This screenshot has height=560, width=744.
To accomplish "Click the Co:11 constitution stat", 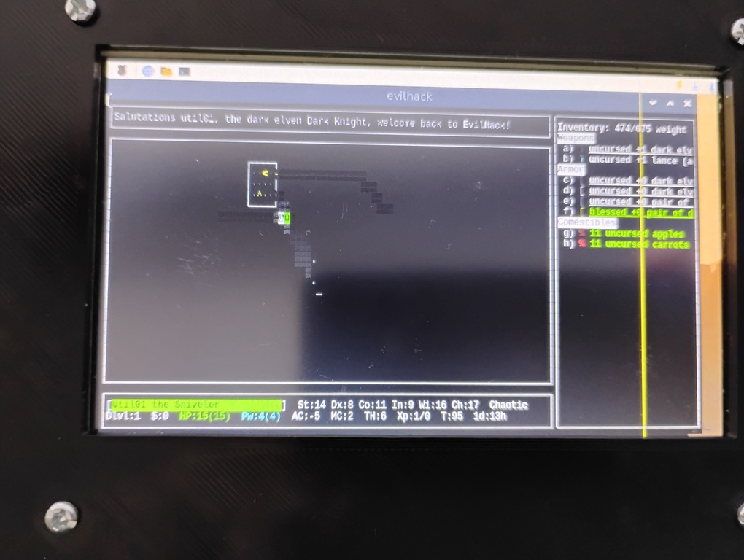I will click(x=373, y=405).
